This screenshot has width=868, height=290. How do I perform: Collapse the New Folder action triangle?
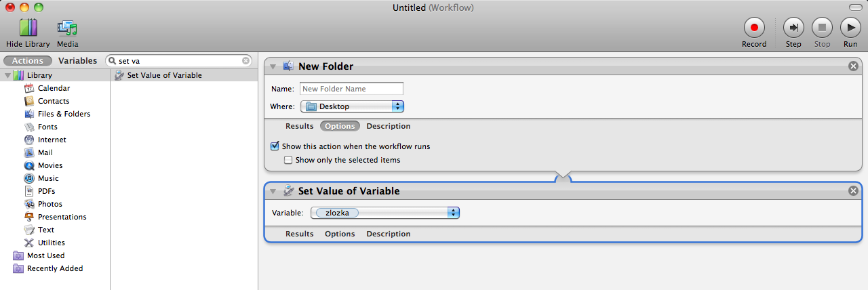click(273, 66)
